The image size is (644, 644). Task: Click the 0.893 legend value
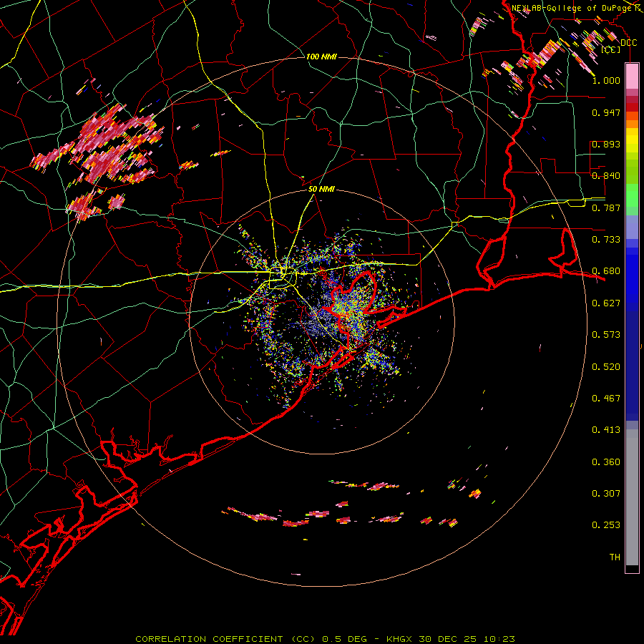click(606, 144)
